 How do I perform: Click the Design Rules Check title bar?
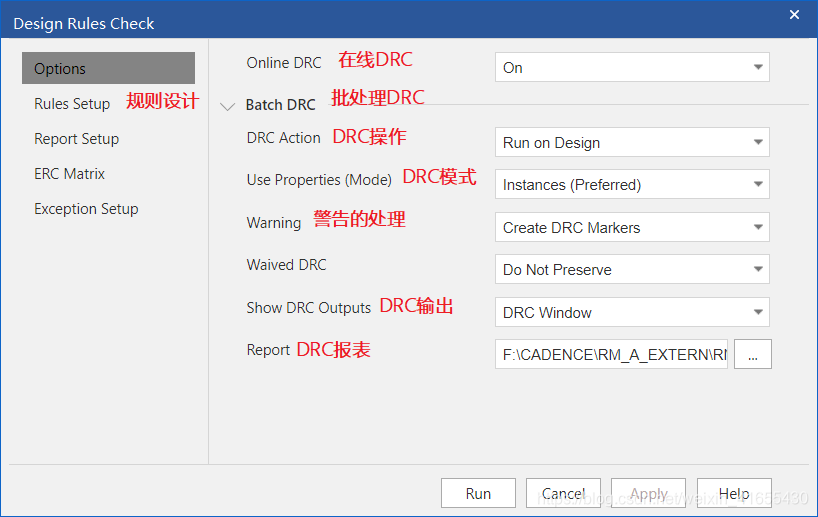pyautogui.click(x=400, y=22)
